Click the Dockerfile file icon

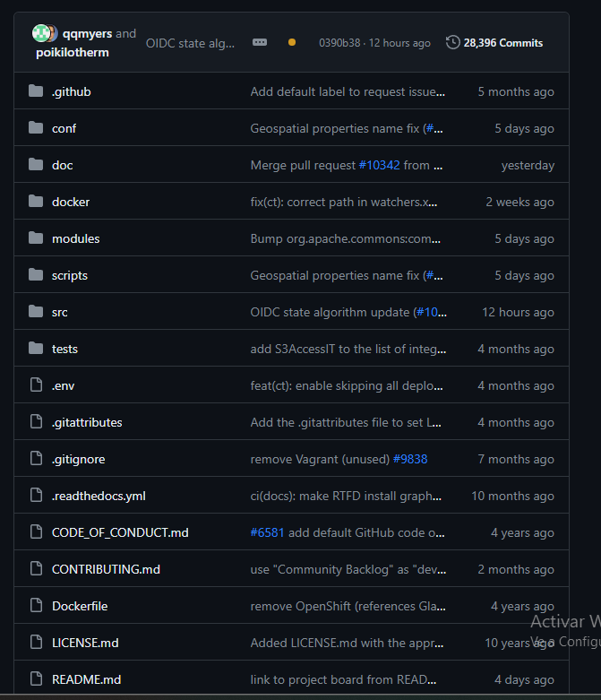pyautogui.click(x=36, y=606)
